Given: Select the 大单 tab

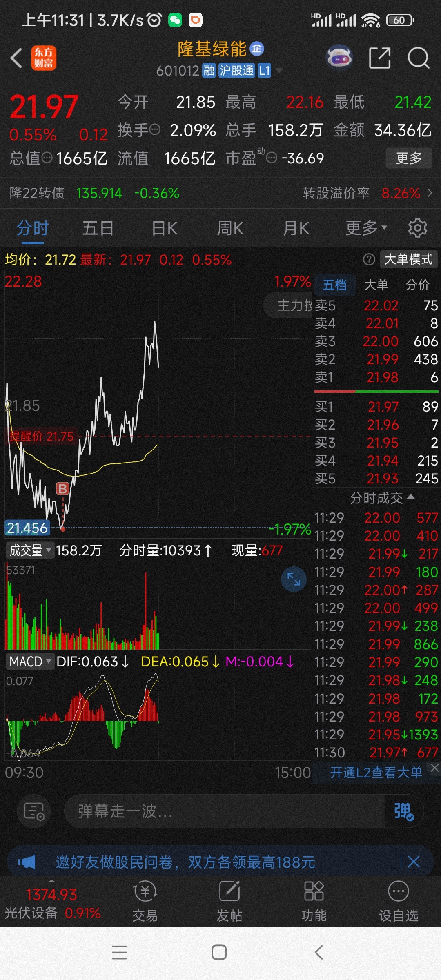Looking at the screenshot, I should (376, 285).
